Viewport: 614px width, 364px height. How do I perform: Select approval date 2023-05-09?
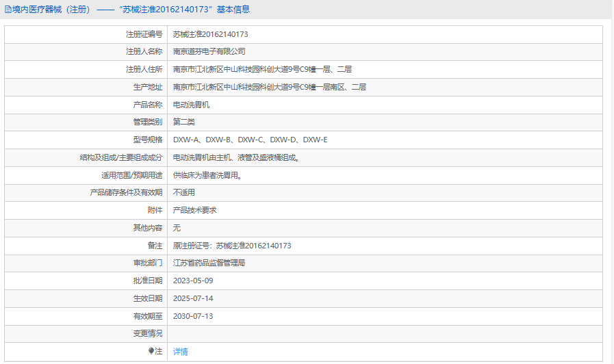[193, 281]
